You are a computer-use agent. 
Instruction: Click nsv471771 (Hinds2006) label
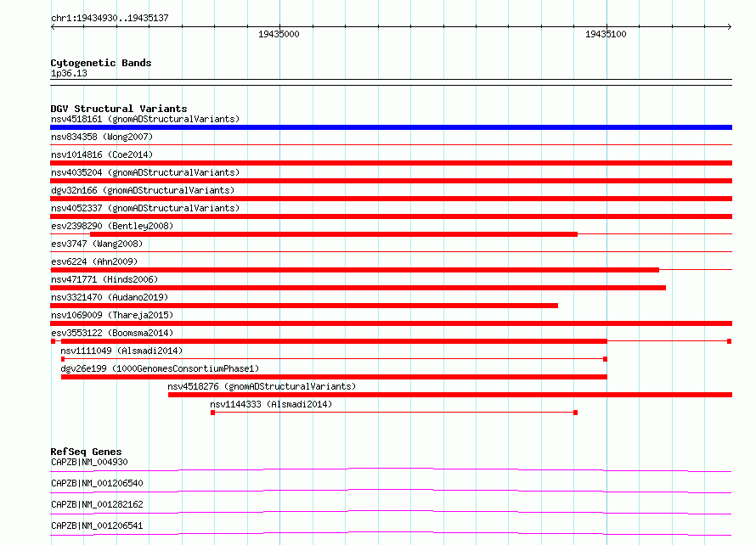click(x=104, y=279)
